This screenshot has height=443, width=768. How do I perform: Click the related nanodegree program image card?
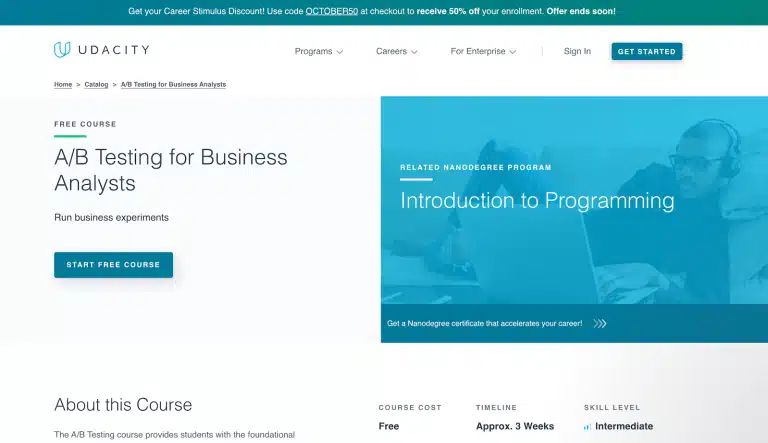tap(574, 200)
